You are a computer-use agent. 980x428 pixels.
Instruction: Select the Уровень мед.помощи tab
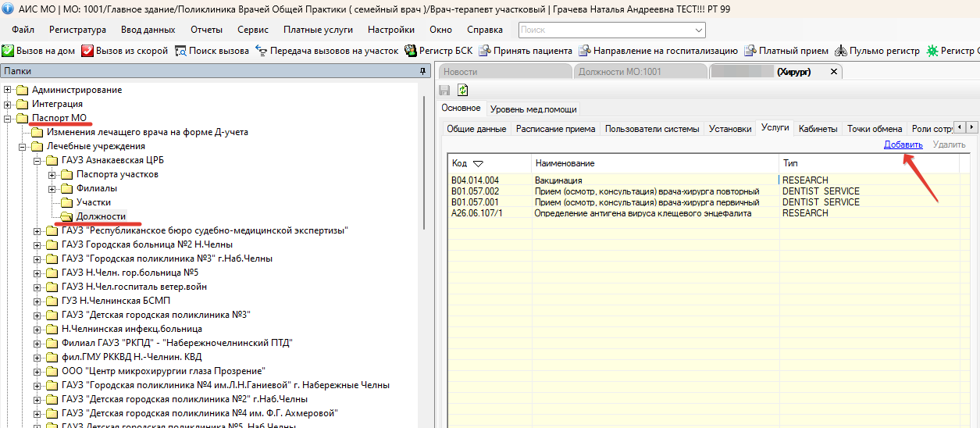533,109
